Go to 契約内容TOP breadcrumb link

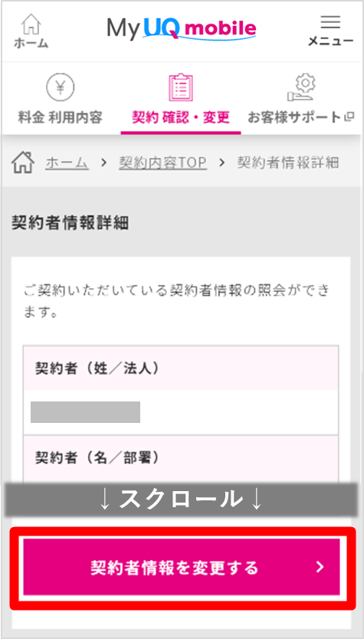pyautogui.click(x=162, y=163)
